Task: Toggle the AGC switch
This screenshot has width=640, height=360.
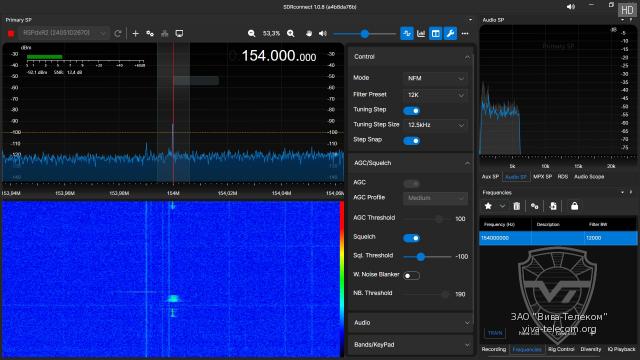Action: click(x=411, y=184)
